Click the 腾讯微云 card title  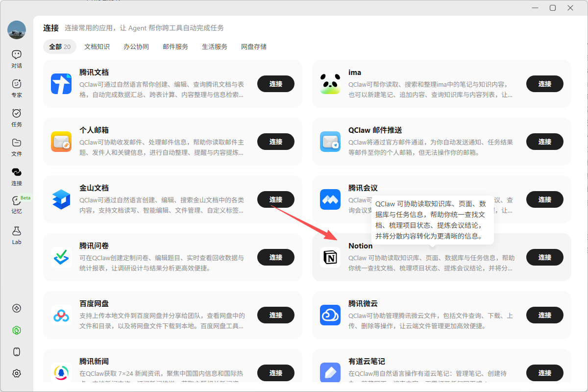coord(363,303)
